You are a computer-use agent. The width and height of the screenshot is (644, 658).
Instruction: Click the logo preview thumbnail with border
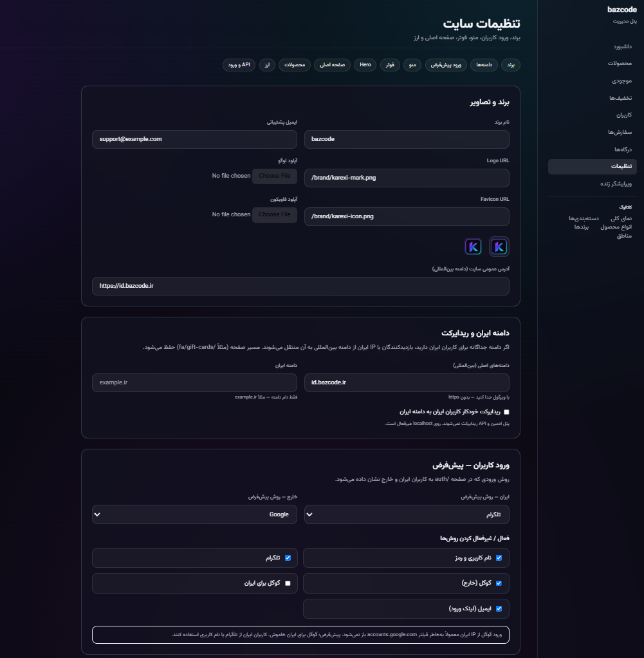[x=499, y=247]
